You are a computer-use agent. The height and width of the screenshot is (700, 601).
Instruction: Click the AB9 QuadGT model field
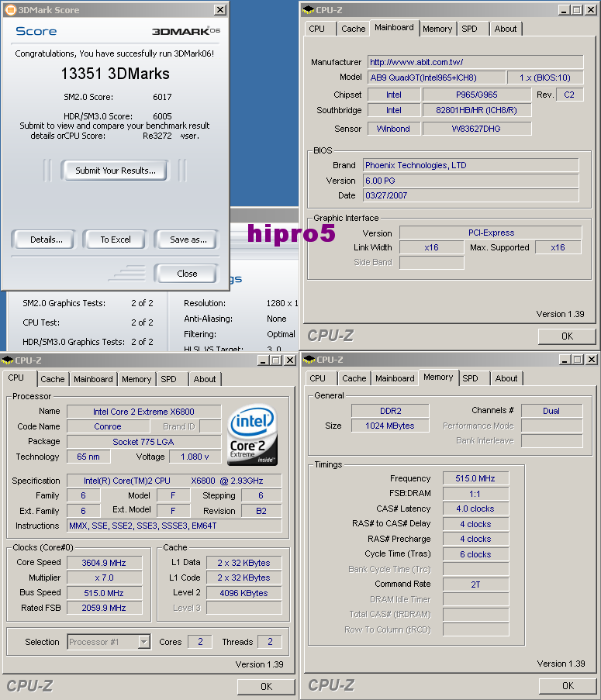(x=437, y=78)
